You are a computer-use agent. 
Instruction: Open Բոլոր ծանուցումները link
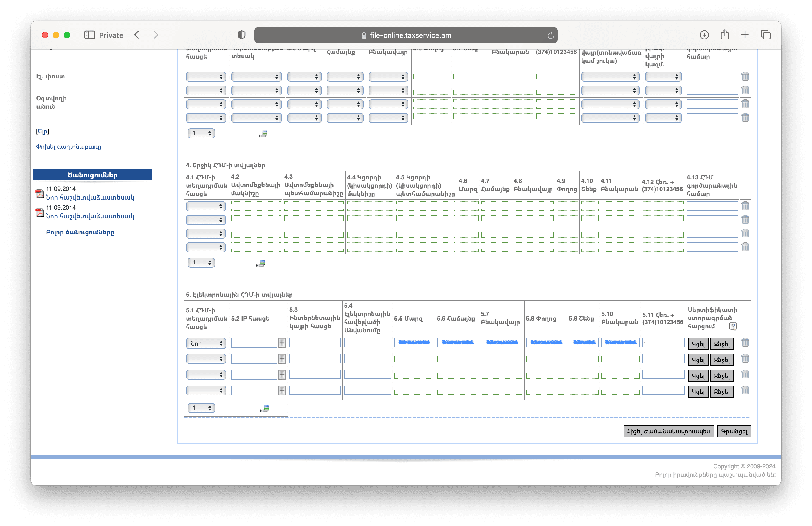click(x=80, y=232)
